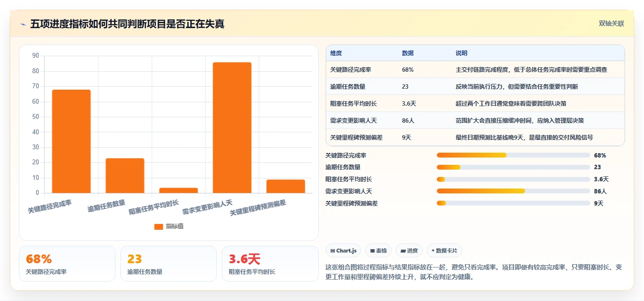This screenshot has width=644, height=301.
Task: Click the 双轴关联 label in header
Action: 611,24
